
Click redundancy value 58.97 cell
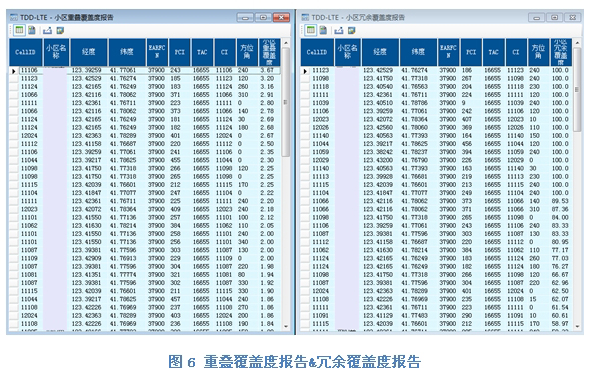(560, 324)
